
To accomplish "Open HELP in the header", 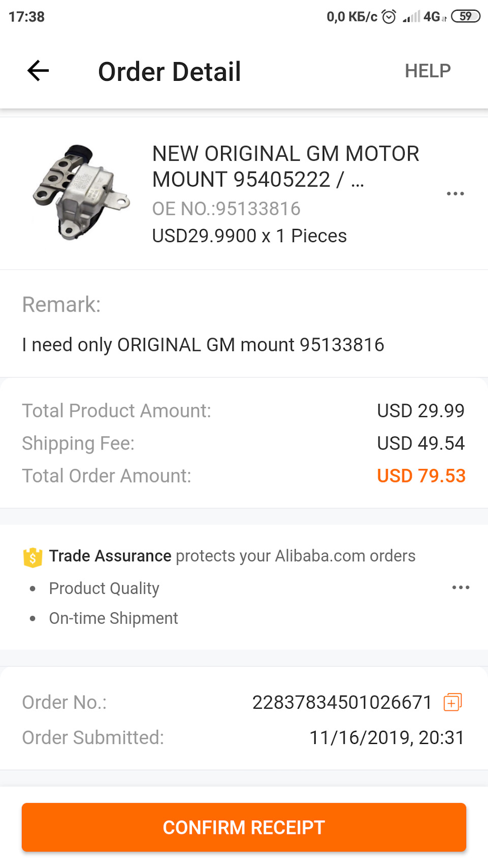I will (428, 71).
